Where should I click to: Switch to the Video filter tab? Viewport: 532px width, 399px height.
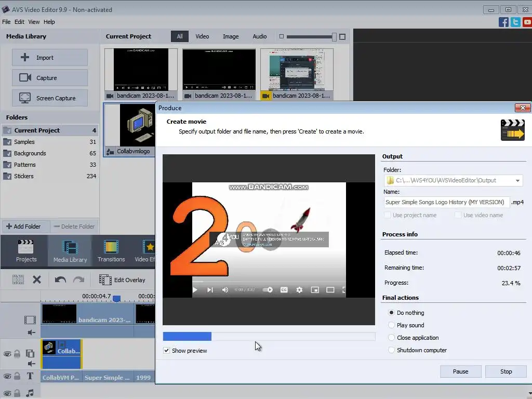(202, 36)
